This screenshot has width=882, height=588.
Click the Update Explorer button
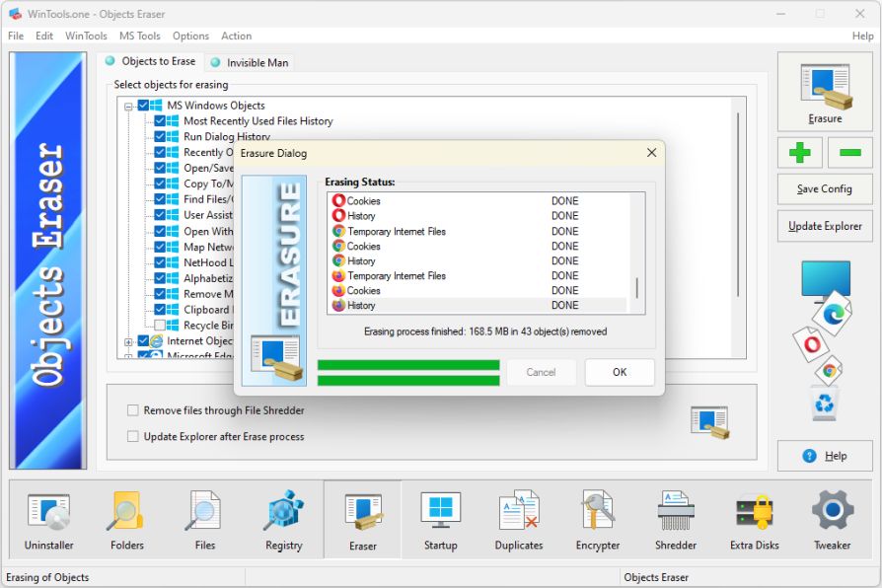(825, 226)
